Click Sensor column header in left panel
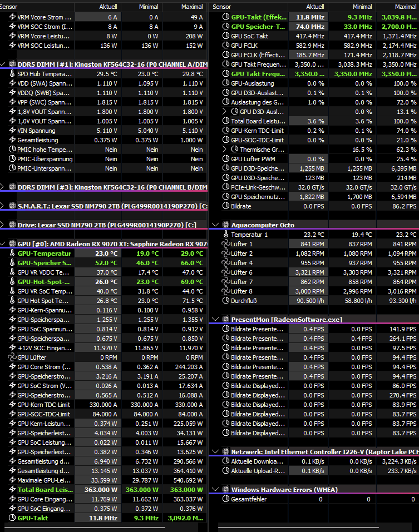419x532 pixels. click(37, 7)
